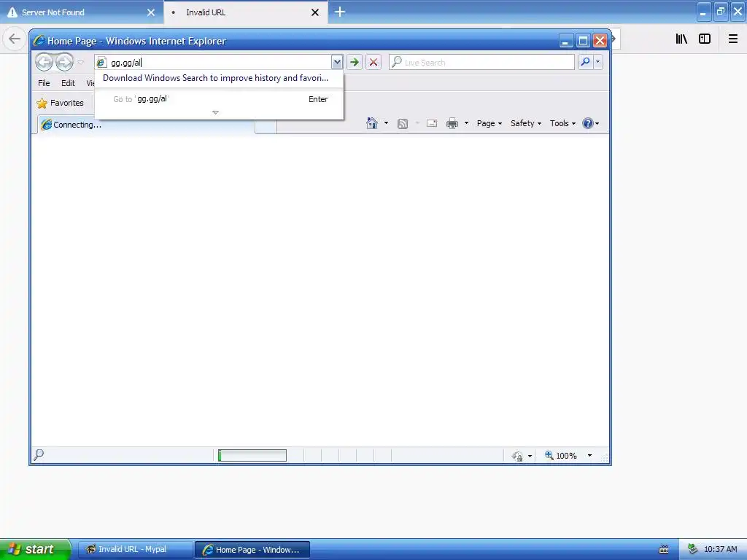Screen dimensions: 747x560
Task: Click the Live Search magnifier button
Action: tap(586, 62)
